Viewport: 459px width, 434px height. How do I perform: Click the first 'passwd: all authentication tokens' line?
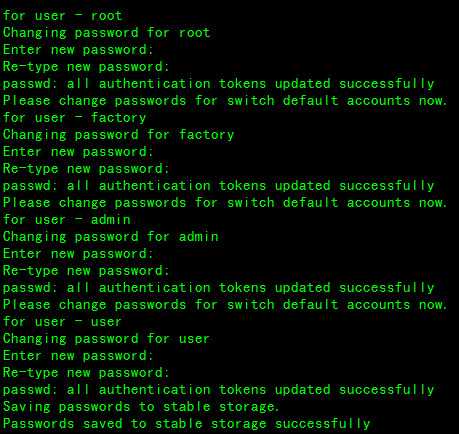(x=219, y=84)
